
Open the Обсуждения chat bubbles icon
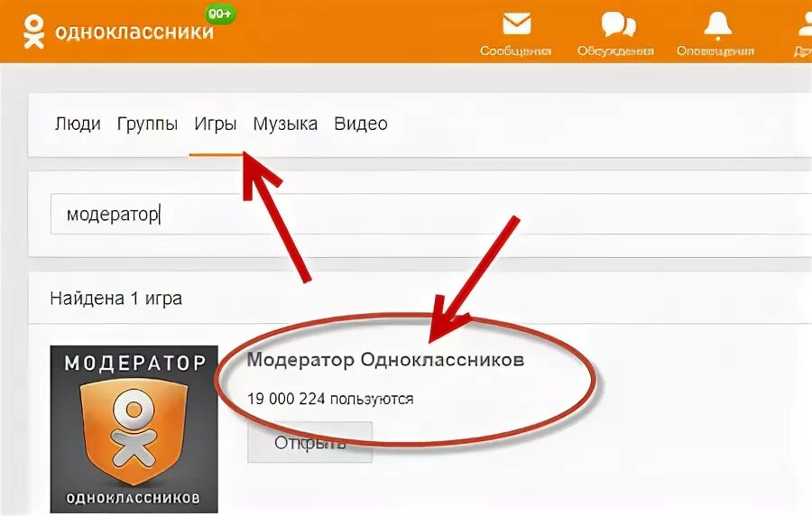617,24
